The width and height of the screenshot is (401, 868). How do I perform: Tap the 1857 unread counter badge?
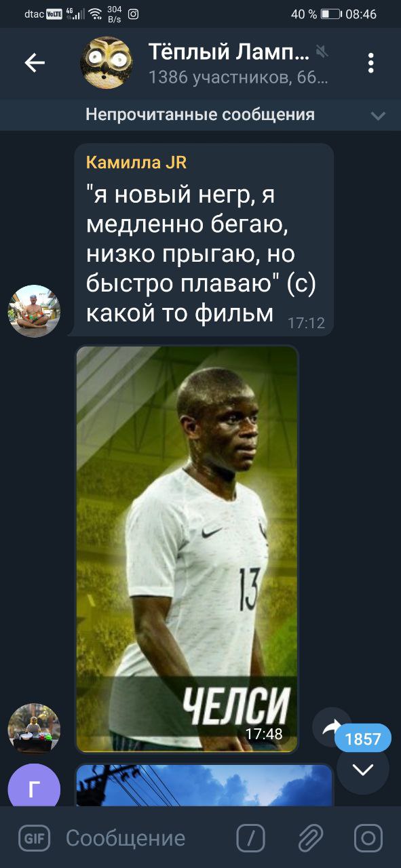point(363,738)
